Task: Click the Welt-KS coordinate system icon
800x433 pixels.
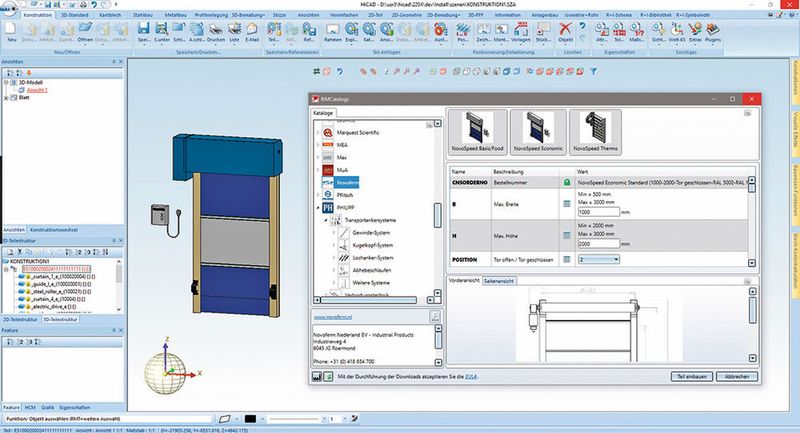Action: 677,29
